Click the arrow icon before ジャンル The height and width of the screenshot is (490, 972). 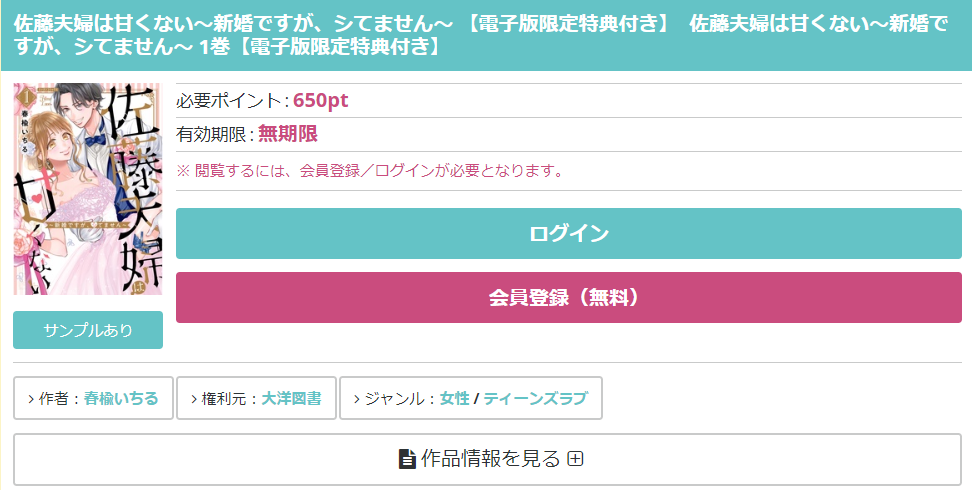click(356, 399)
